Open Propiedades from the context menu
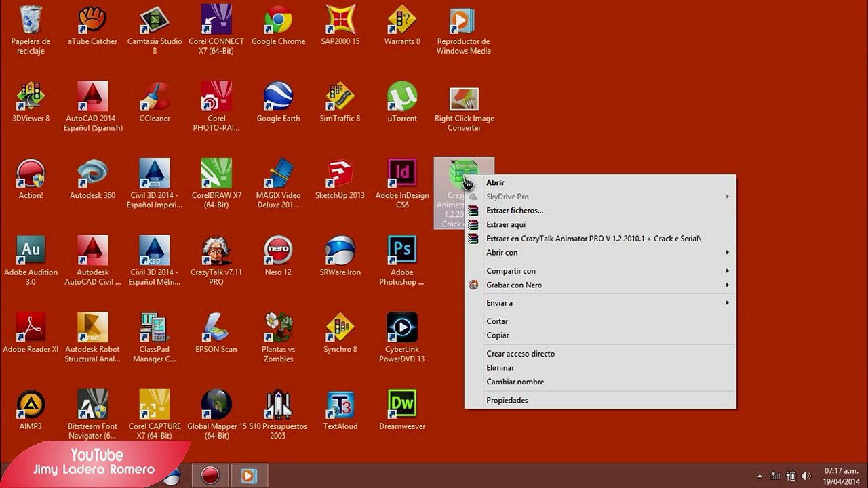The height and width of the screenshot is (488, 868). point(600,400)
